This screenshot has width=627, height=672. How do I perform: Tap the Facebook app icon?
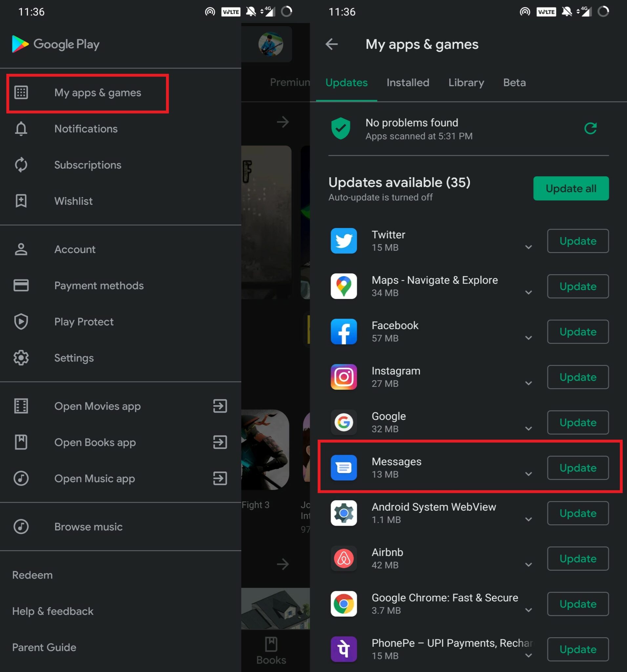pos(344,332)
